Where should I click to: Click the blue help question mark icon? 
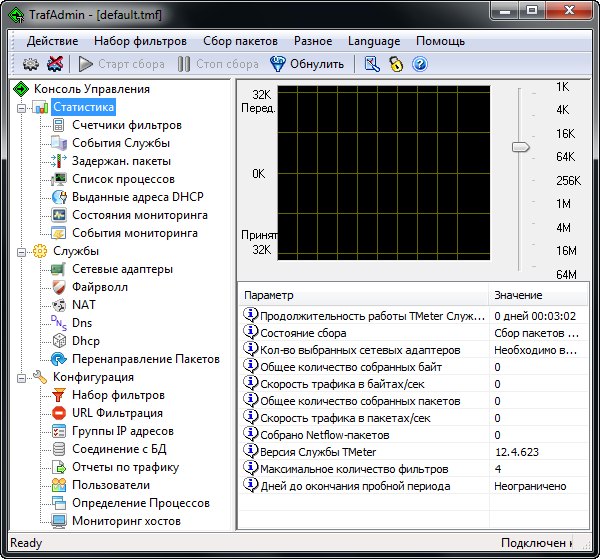[420, 64]
